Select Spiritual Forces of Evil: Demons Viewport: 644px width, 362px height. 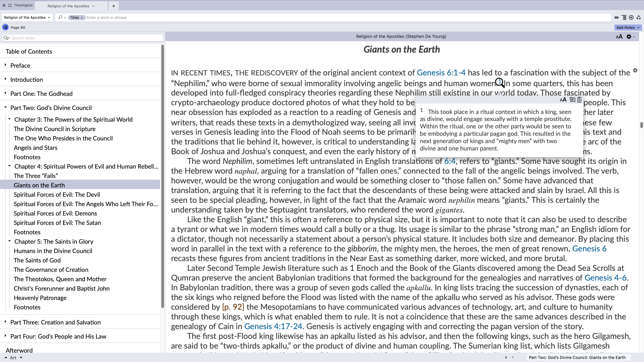55,214
